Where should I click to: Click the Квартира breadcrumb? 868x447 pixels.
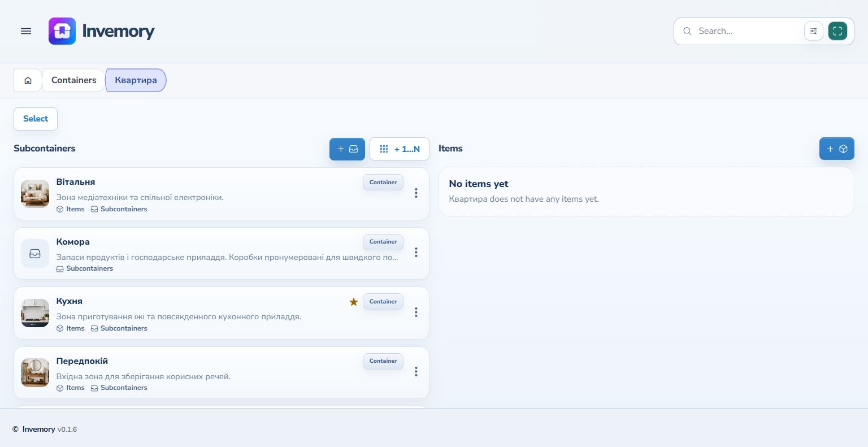coord(136,80)
